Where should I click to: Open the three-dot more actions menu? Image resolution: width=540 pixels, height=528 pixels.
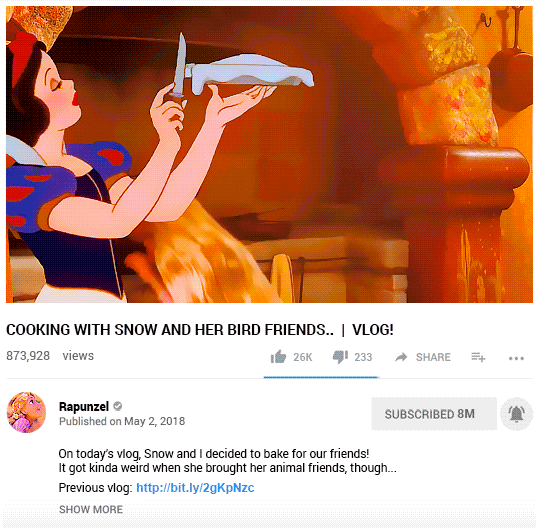516,359
